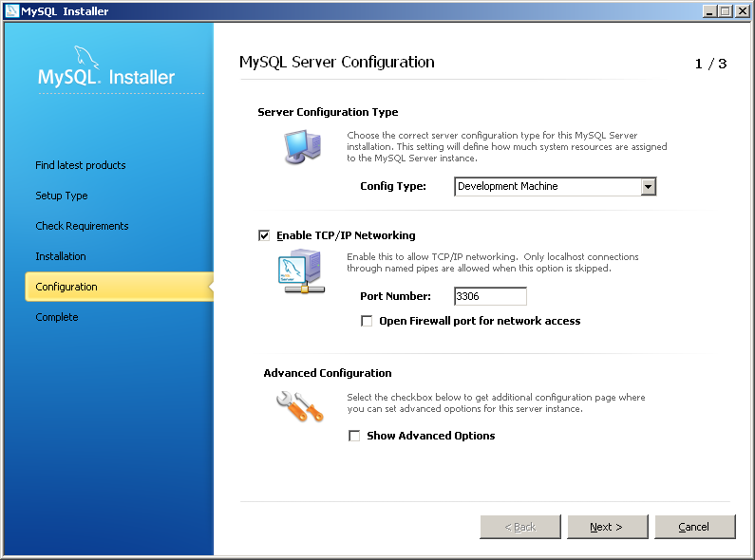Open the Check Requirements step

click(x=82, y=226)
